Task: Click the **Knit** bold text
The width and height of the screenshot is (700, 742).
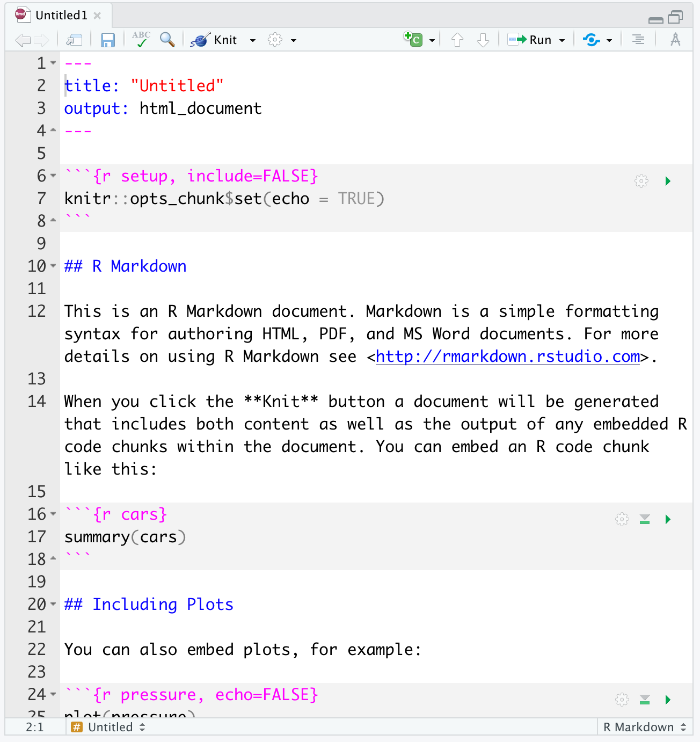Action: [281, 402]
